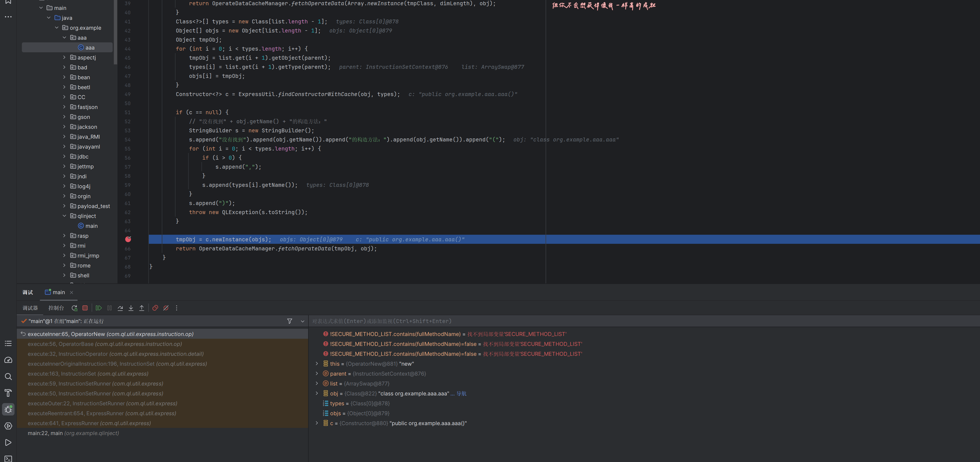Collapse the qlinject package
This screenshot has width=980, height=462.
coord(64,215)
